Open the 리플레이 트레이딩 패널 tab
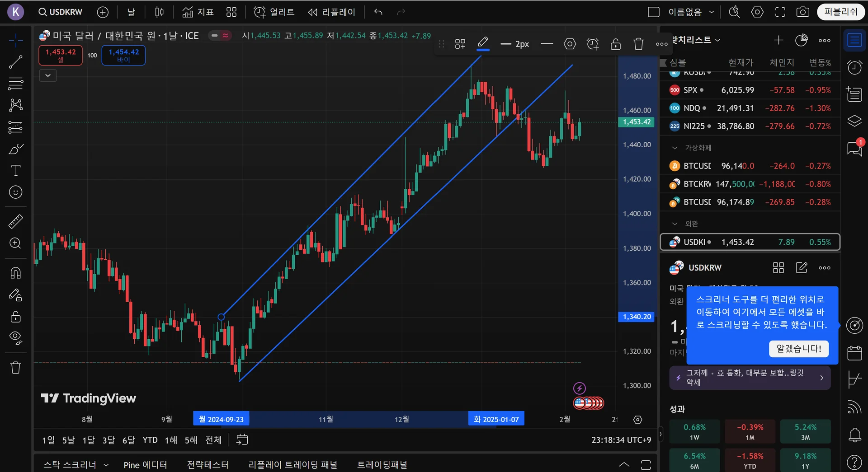Screen dimensions: 868x472 (293, 465)
